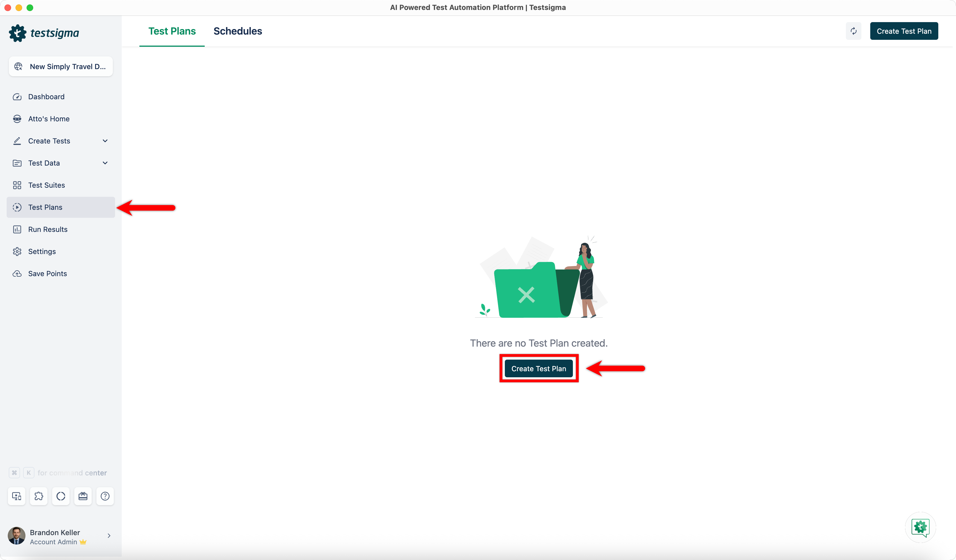Image resolution: width=956 pixels, height=560 pixels.
Task: Open the Testsigma chat widget icon
Action: pos(920,527)
